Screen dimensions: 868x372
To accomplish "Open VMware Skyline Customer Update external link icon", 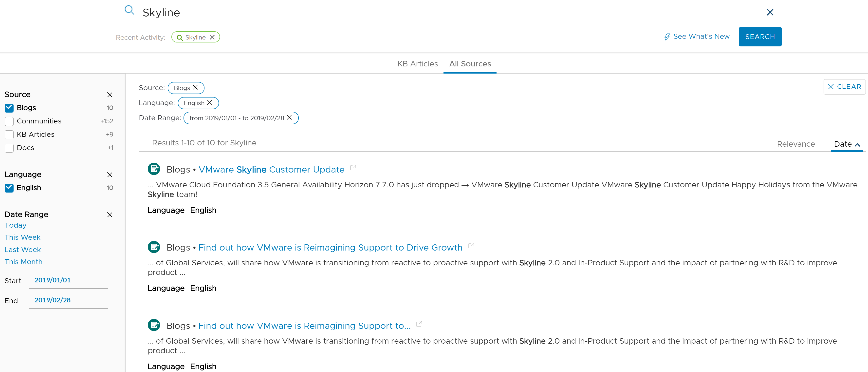I will (x=353, y=167).
